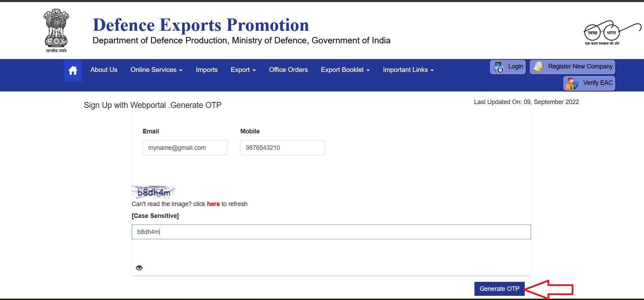
Task: Click the Register New Company notepad icon
Action: pyautogui.click(x=538, y=67)
